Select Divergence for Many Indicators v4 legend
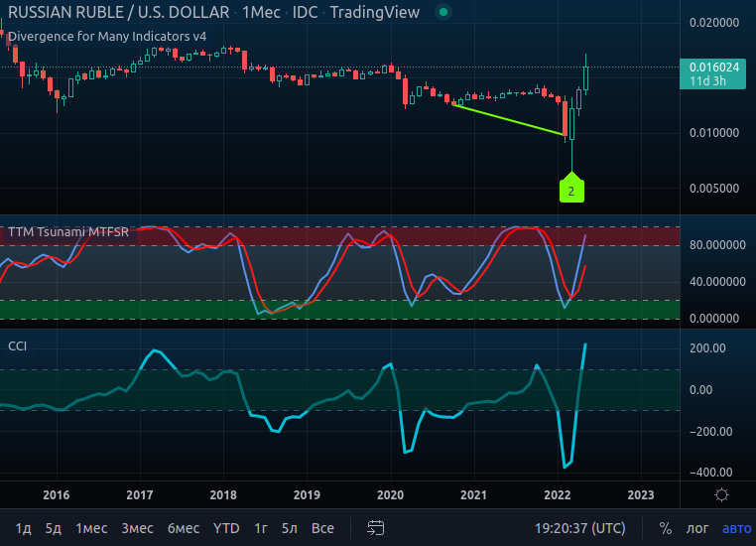 click(x=107, y=36)
